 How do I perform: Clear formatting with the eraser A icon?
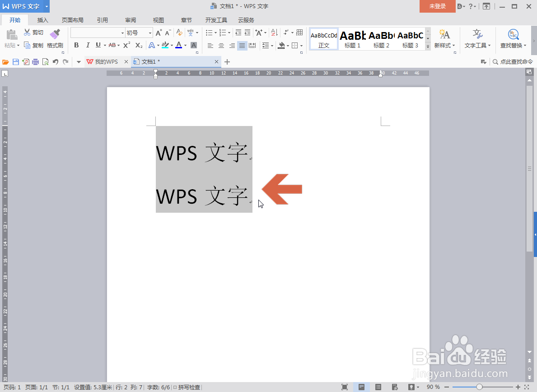179,33
